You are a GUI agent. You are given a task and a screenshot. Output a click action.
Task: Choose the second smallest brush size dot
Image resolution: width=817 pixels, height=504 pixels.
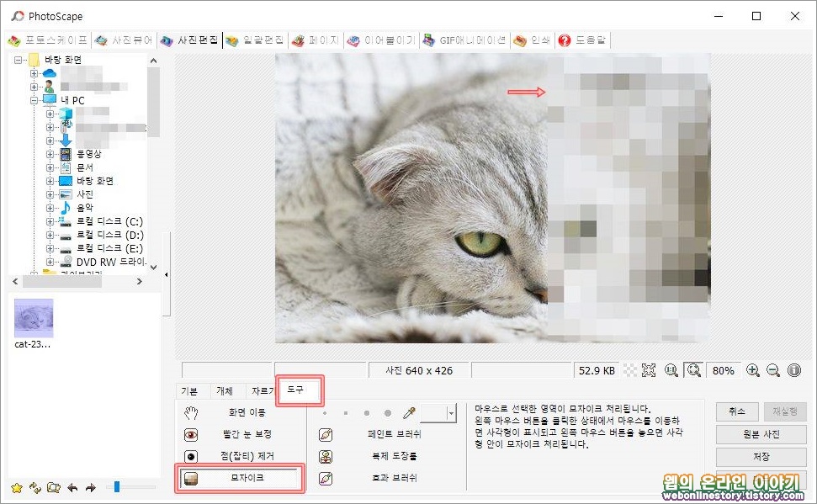346,413
